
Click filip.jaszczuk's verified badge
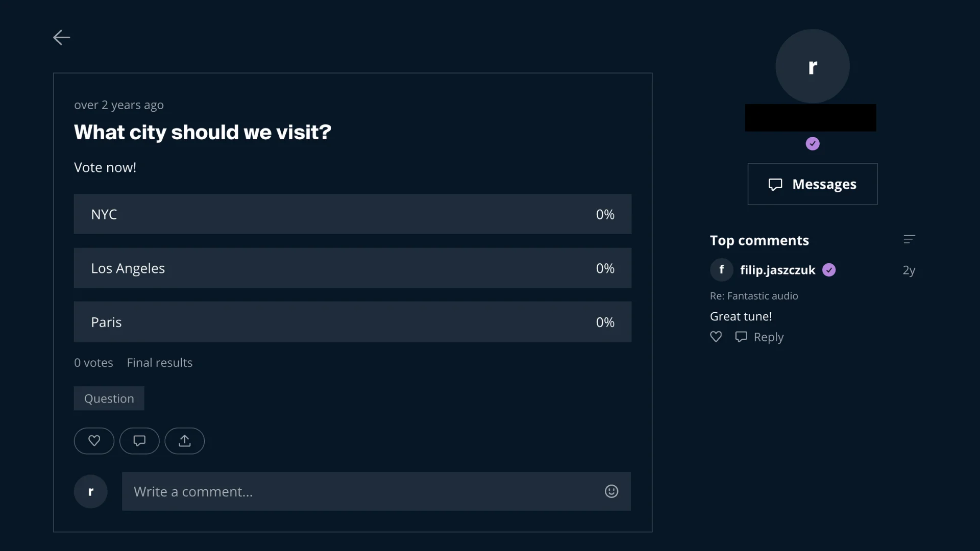click(829, 270)
